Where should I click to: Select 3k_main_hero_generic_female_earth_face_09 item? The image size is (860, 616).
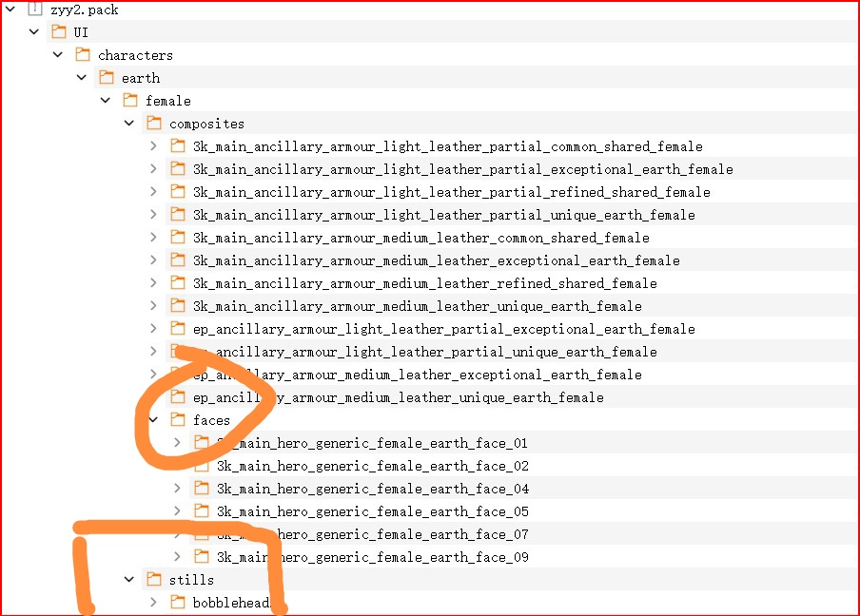click(x=372, y=557)
